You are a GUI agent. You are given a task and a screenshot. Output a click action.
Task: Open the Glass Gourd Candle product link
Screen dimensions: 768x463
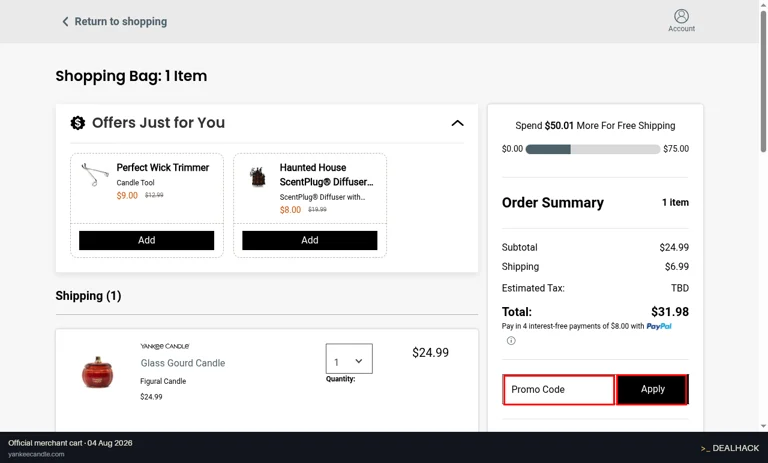(183, 363)
